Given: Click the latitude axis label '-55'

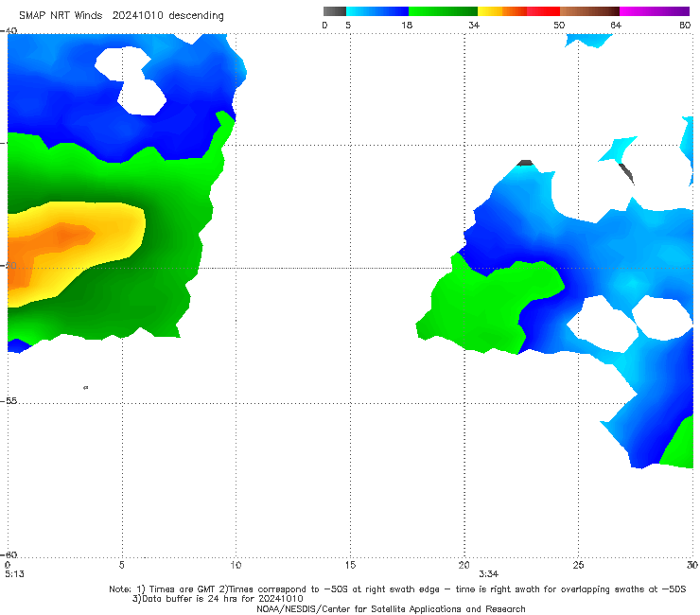Looking at the screenshot, I should pos(9,400).
